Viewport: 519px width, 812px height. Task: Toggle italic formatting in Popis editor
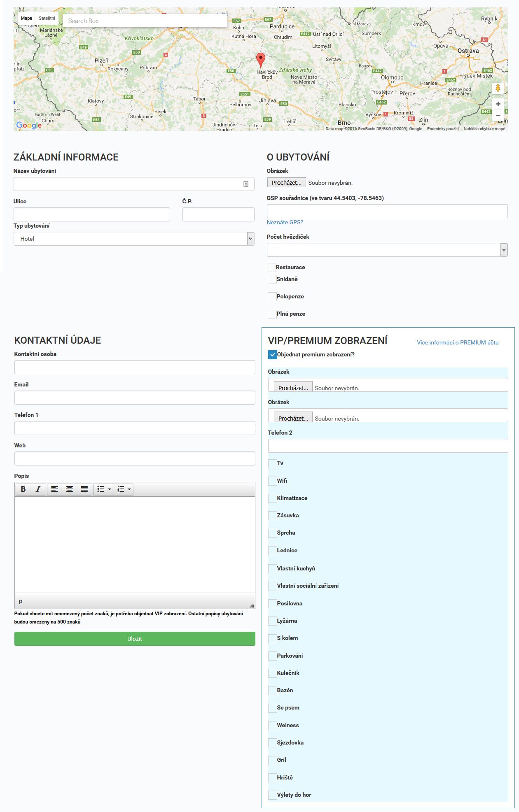[38, 489]
